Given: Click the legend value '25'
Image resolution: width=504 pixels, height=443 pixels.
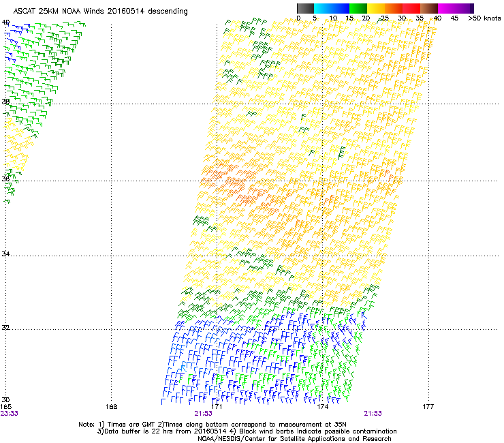Looking at the screenshot, I should [x=384, y=18].
